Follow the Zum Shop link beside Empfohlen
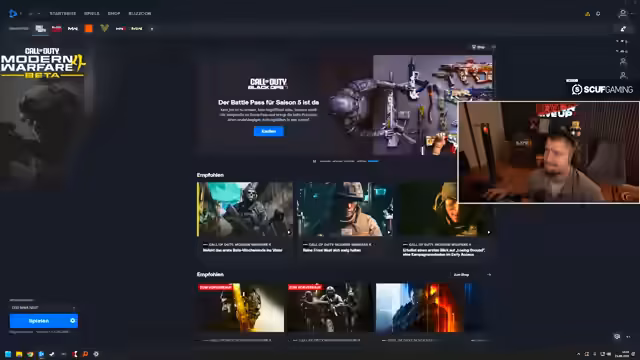Screen dimensions: 640x360 (x=461, y=275)
